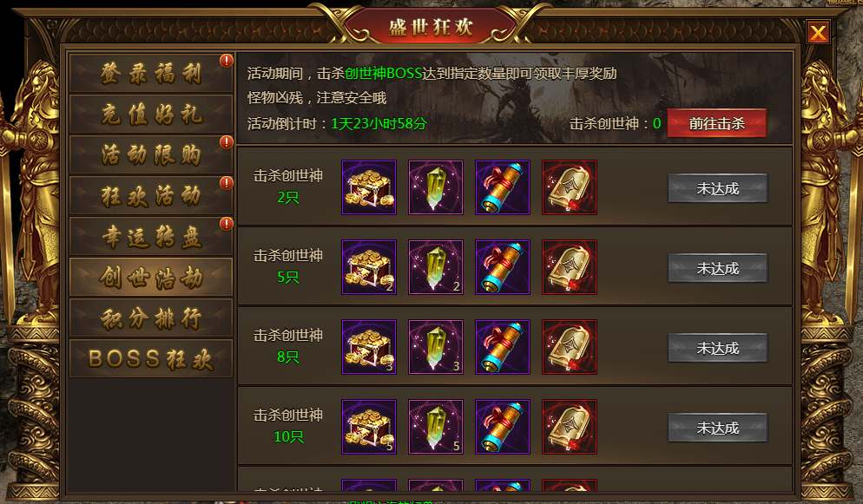The image size is (863, 504).
Task: Close the 盛世狂欢 event window
Action: click(818, 32)
